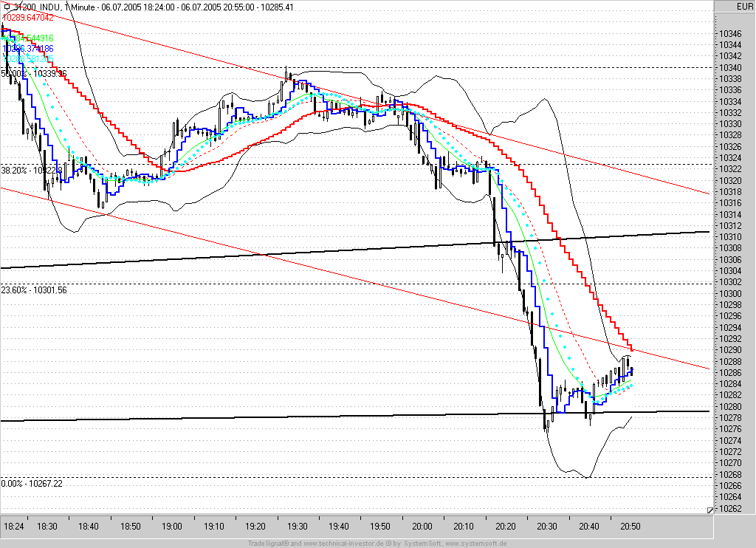Click the 10328 price axis label
This screenshot has height=548, width=756.
[x=730, y=135]
